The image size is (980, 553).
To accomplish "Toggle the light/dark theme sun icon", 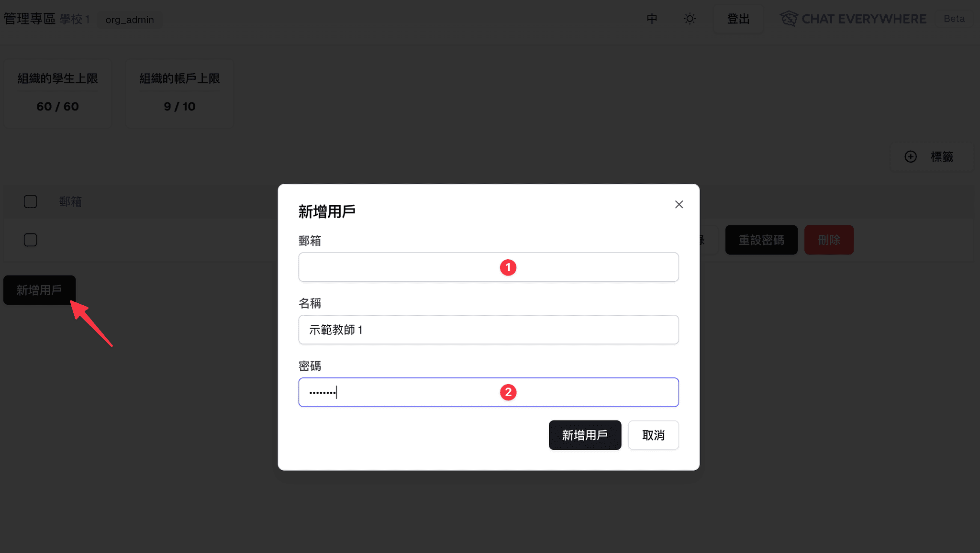I will tap(690, 19).
